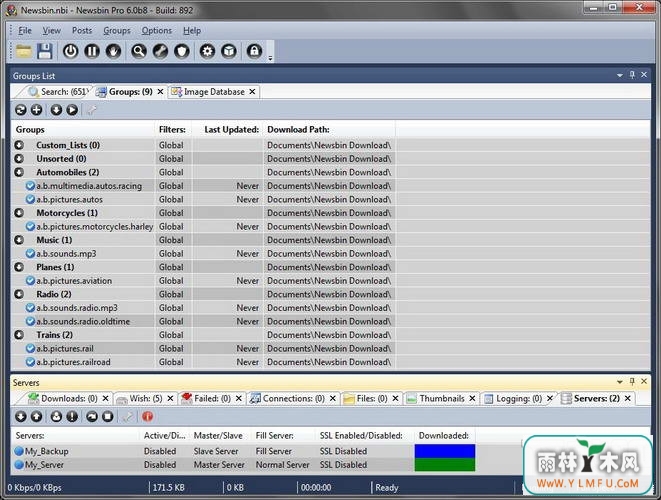
Task: Open Servers panel dropdown arrow
Action: point(620,382)
